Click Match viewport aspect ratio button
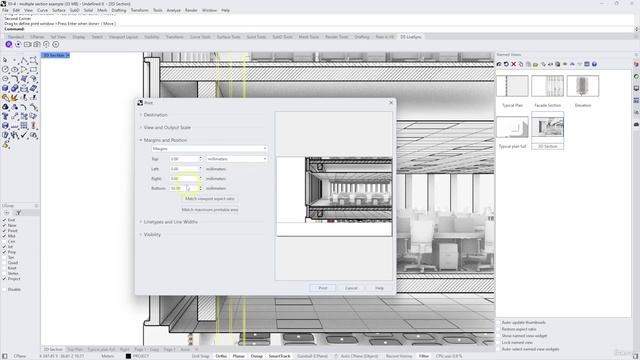This screenshot has height=360, width=640. (210, 199)
